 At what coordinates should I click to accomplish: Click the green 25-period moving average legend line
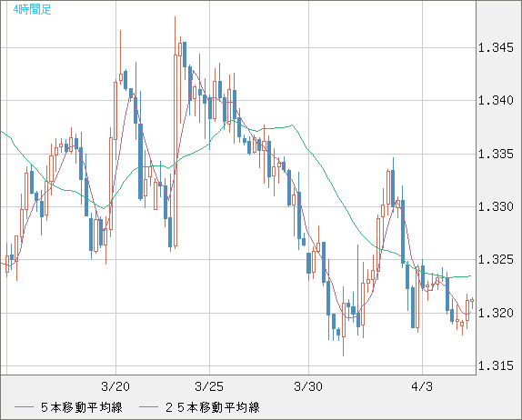point(148,407)
